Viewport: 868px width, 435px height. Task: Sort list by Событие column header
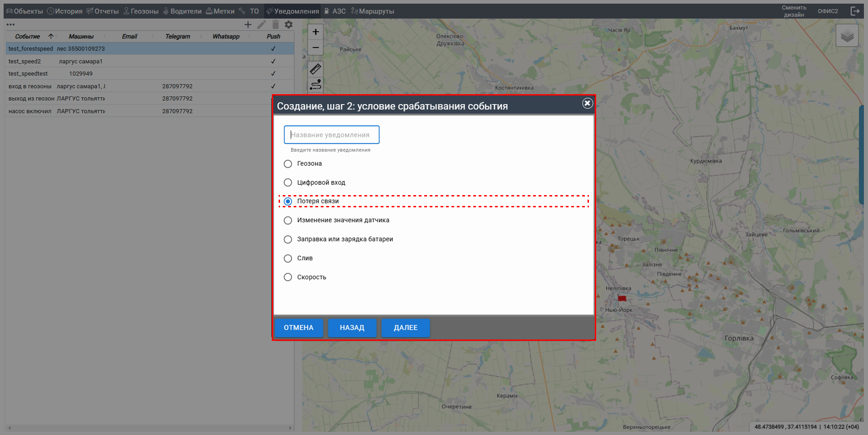pyautogui.click(x=28, y=37)
